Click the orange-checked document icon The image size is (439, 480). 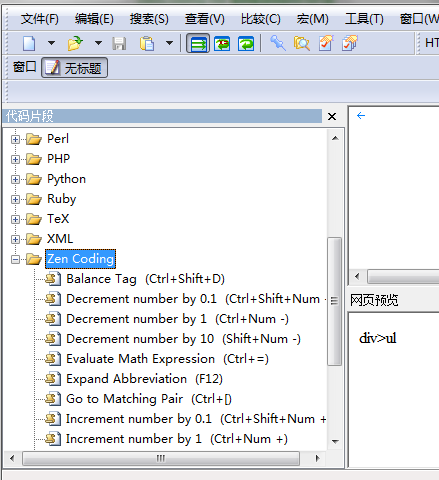[326, 43]
